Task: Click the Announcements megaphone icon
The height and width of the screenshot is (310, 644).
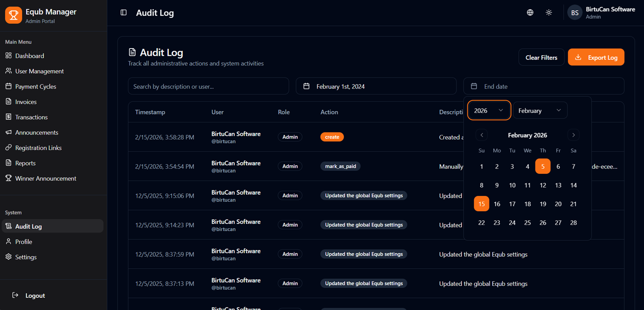Action: (x=9, y=132)
